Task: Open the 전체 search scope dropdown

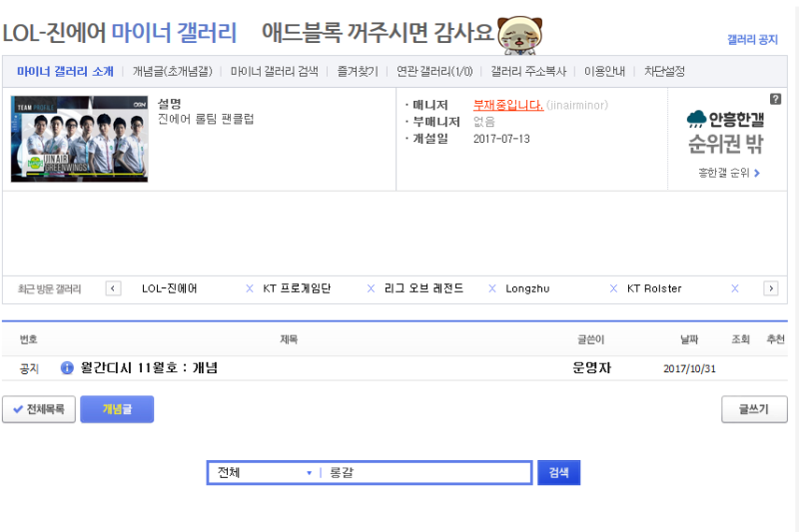Action: (x=264, y=472)
